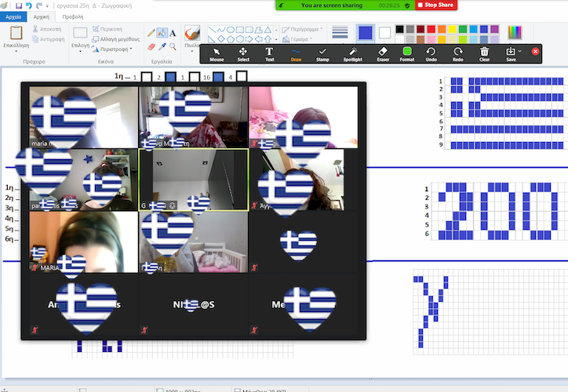Select the Paint text tool (letter A)

click(173, 33)
